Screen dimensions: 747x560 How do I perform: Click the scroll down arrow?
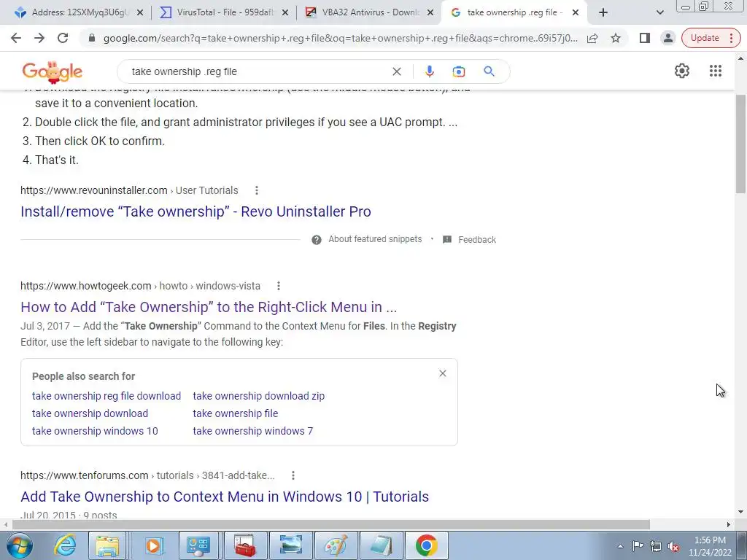click(741, 513)
